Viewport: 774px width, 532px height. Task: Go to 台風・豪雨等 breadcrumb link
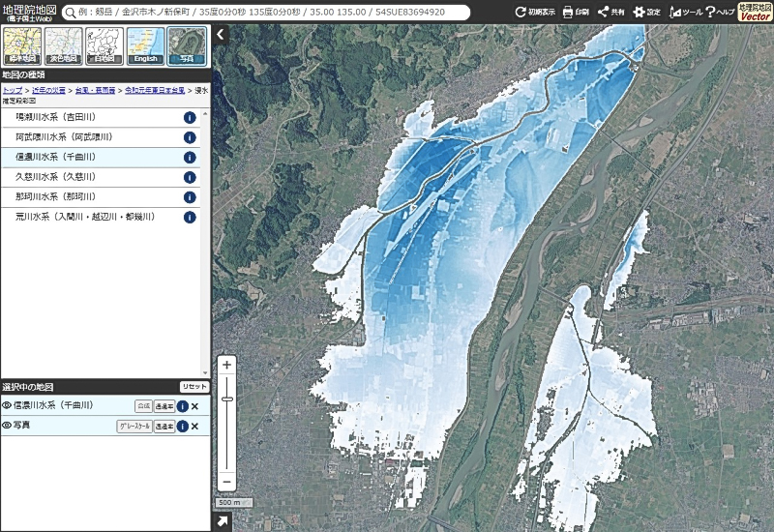coord(95,90)
